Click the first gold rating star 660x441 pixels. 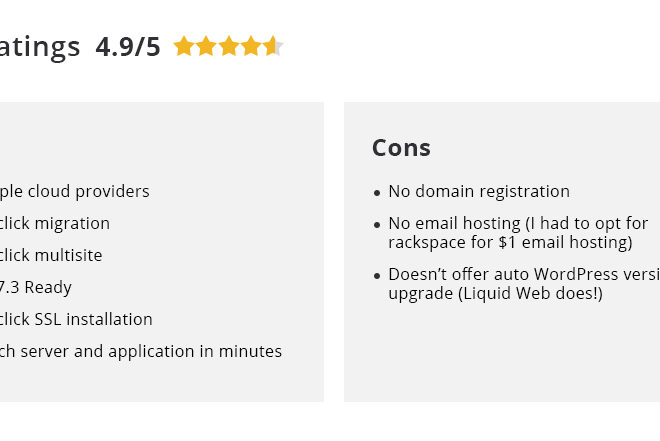[184, 46]
